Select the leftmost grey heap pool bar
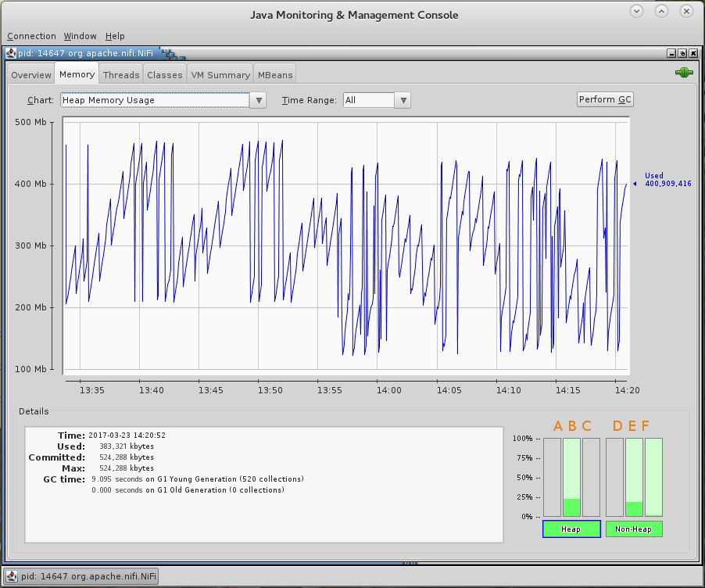 (x=552, y=477)
